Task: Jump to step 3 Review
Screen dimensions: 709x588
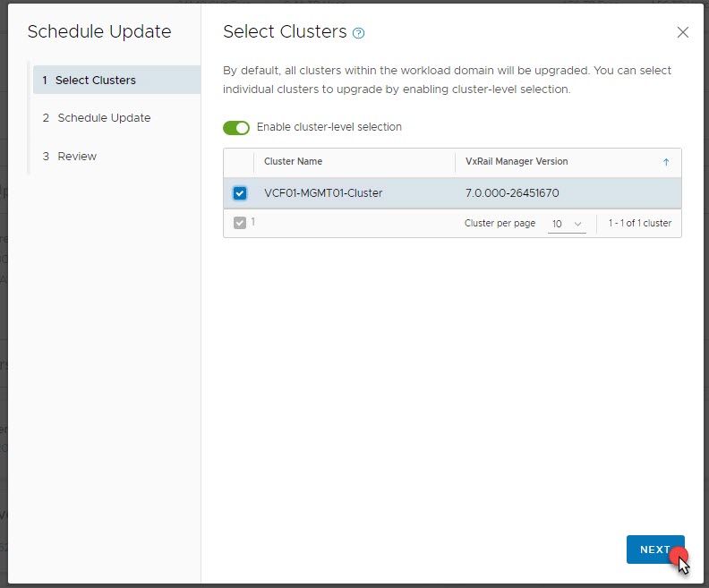Action: pyautogui.click(x=76, y=157)
